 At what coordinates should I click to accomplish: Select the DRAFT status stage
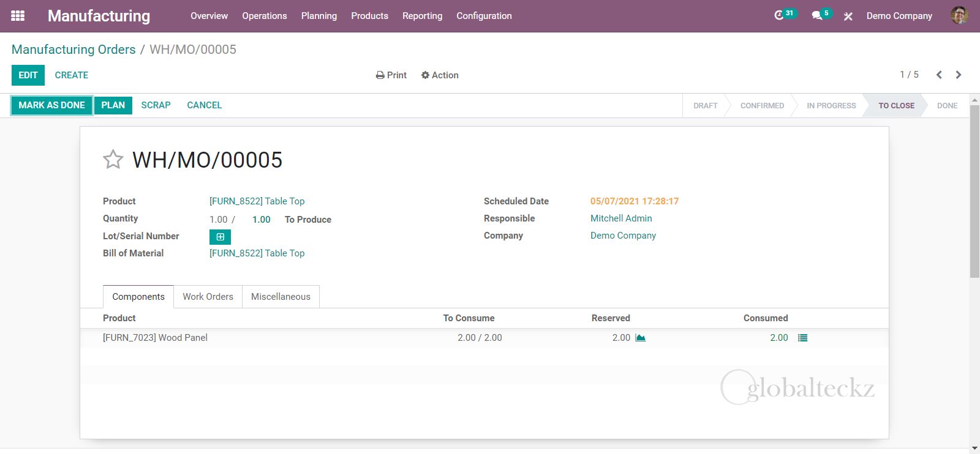click(x=705, y=106)
